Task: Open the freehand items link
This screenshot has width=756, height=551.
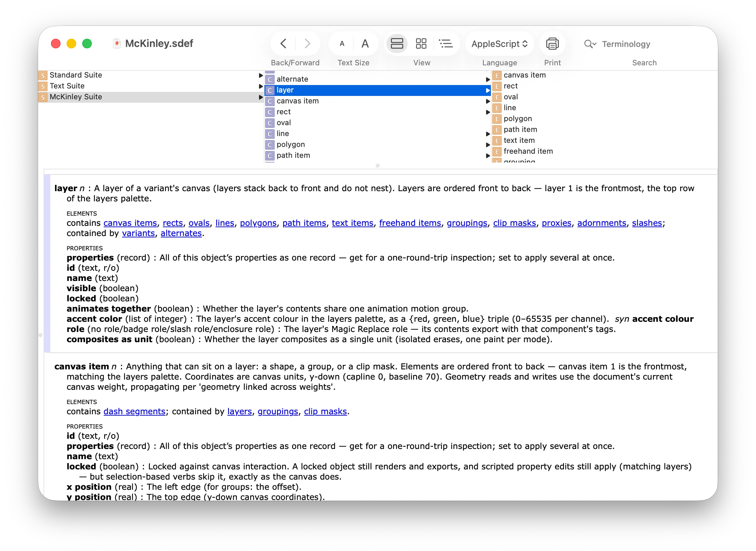Action: (410, 223)
